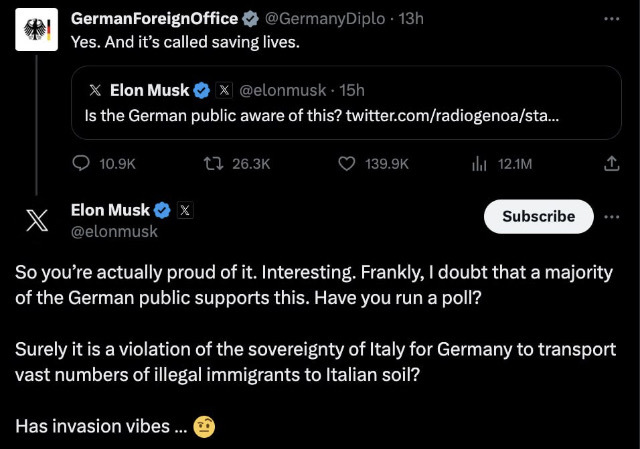Open more options on GermanForeignOffice post
Viewport: 640px width, 449px height.
pos(611,19)
